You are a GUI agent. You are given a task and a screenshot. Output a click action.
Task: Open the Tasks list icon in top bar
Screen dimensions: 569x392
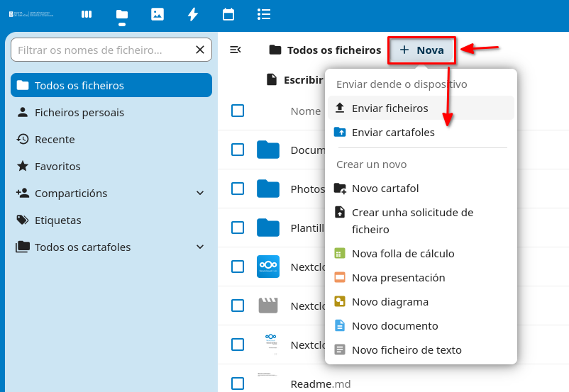(x=264, y=14)
